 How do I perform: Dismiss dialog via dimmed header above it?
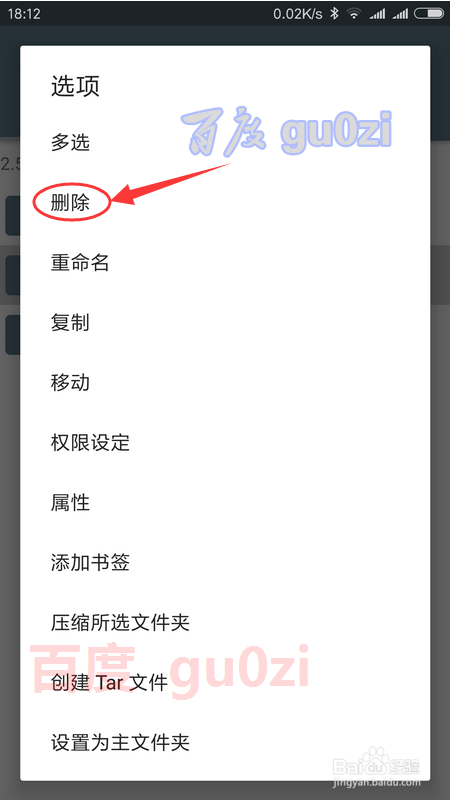[225, 36]
